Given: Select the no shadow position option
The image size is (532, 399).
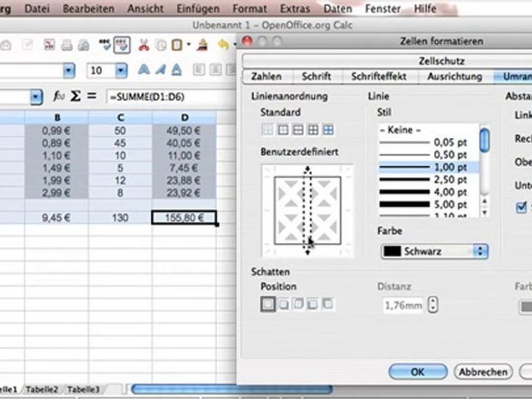Looking at the screenshot, I should (x=268, y=304).
